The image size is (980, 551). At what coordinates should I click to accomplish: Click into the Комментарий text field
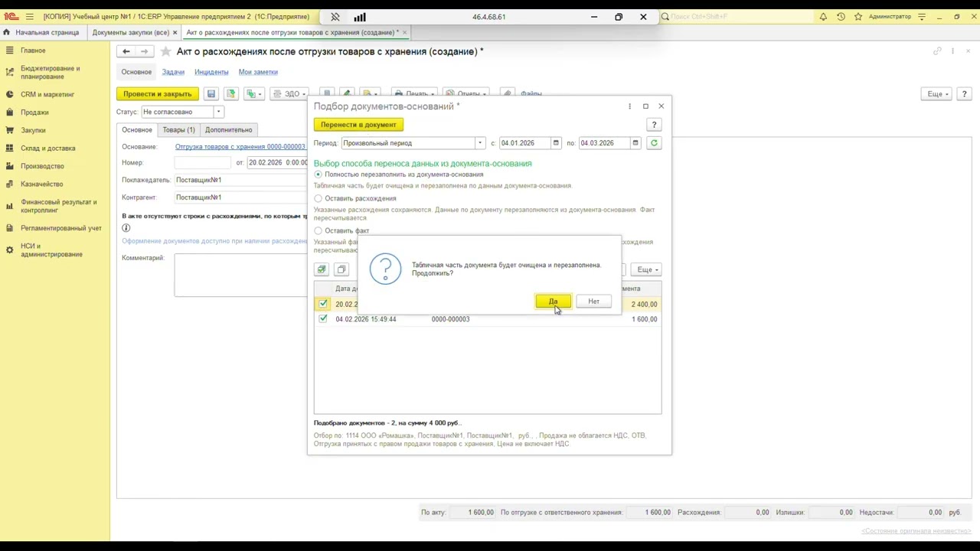(240, 275)
